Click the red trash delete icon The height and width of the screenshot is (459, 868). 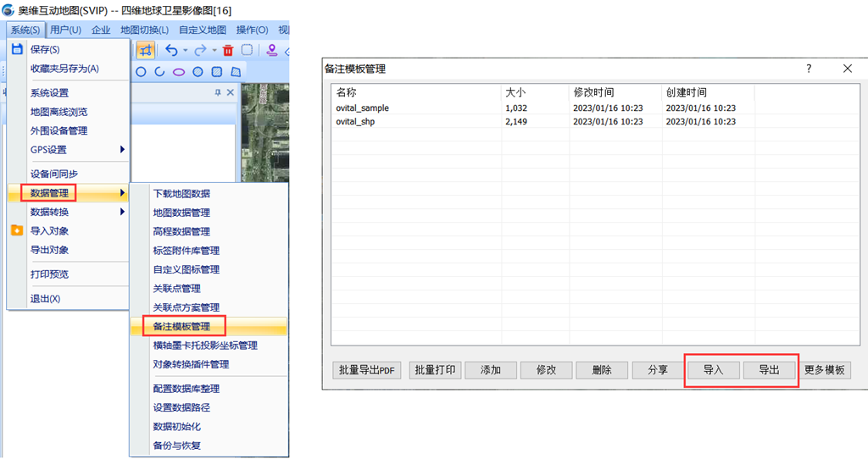pyautogui.click(x=228, y=50)
